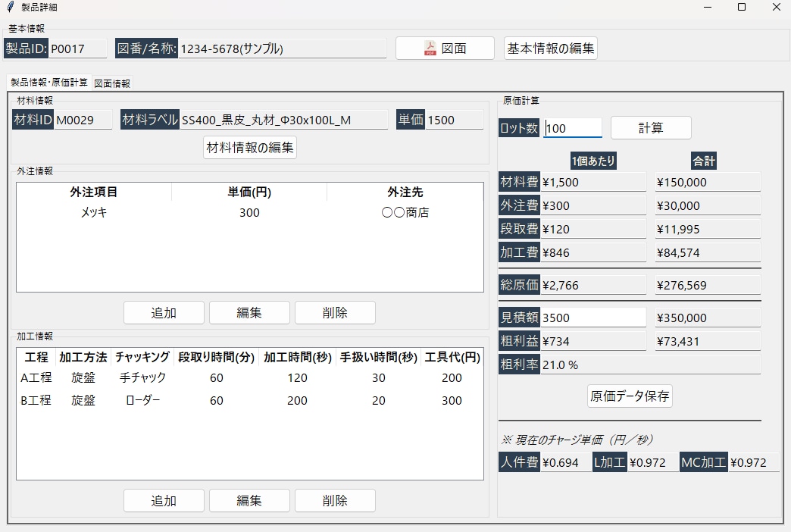The image size is (791, 532).
Task: Click the material 単価 field showing 1500
Action: (455, 120)
